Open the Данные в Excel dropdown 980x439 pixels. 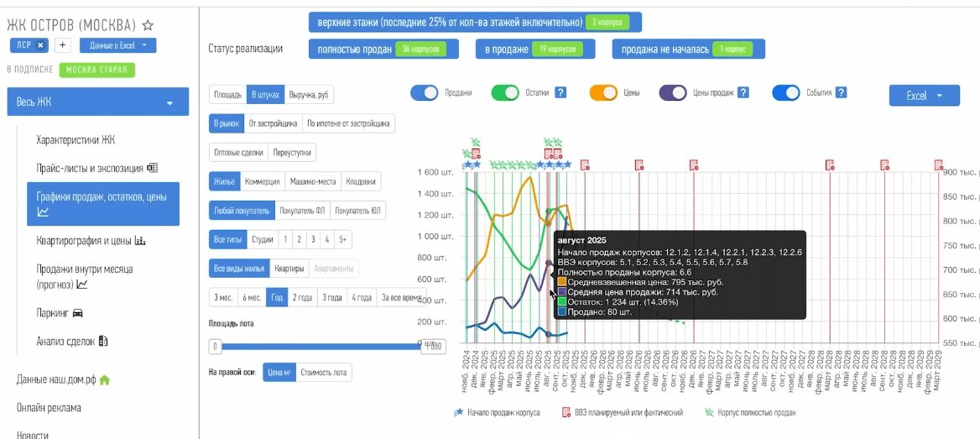118,45
